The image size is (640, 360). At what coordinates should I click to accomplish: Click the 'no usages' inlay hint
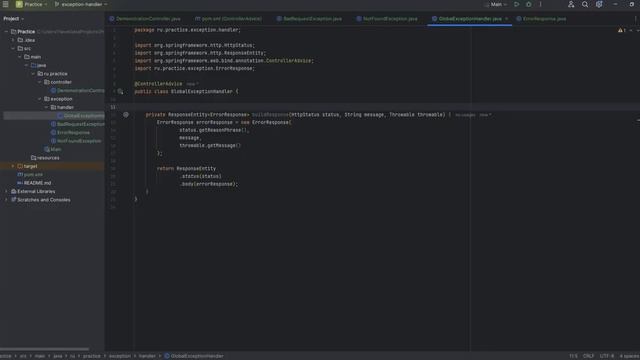click(x=465, y=115)
